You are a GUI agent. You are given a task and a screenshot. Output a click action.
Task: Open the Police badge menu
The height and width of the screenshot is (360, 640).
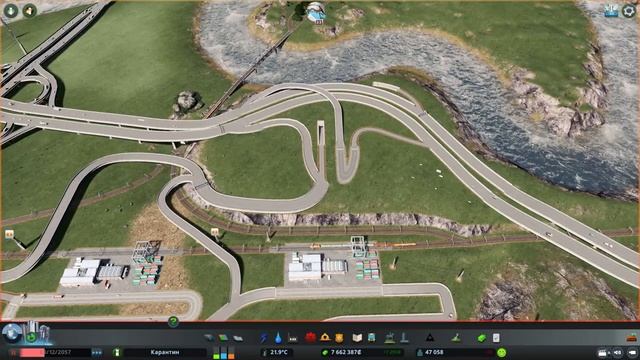pos(339,338)
